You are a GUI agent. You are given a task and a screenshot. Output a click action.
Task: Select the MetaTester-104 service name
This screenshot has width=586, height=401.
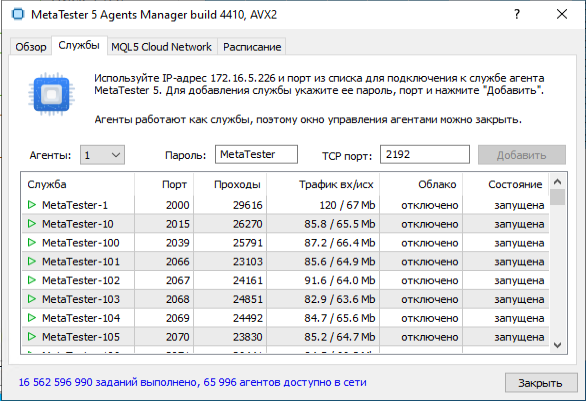81,318
